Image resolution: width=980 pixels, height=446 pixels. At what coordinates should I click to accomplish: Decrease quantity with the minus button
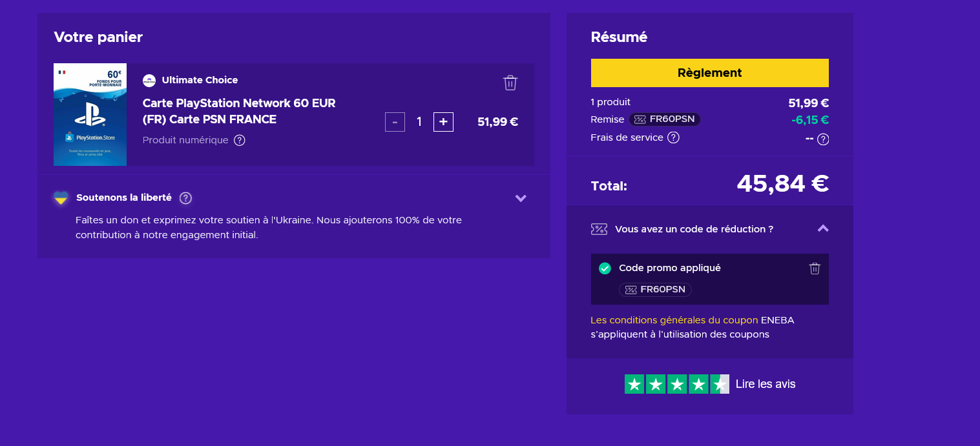point(395,121)
